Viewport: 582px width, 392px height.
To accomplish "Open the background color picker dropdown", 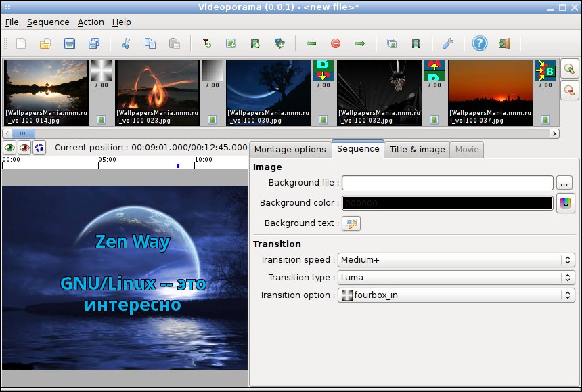I will (566, 203).
